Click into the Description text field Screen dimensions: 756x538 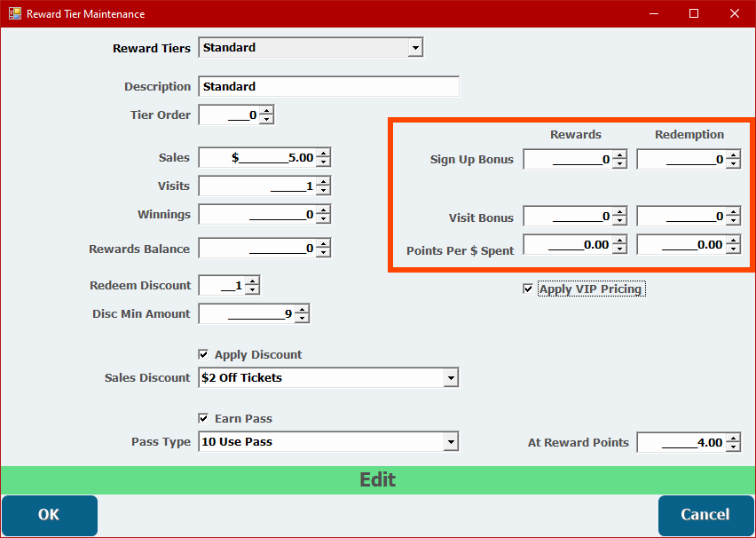[x=328, y=87]
